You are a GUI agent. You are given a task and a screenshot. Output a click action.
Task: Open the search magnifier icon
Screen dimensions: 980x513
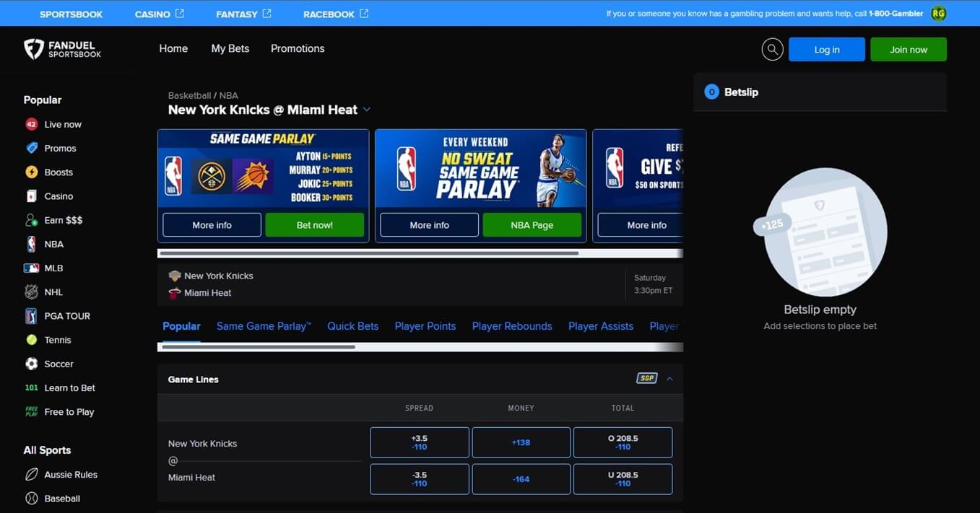[x=772, y=49]
